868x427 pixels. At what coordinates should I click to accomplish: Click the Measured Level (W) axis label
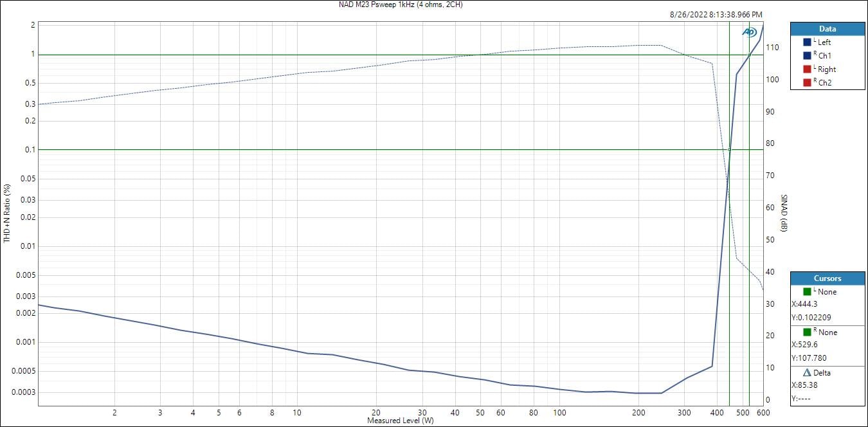point(401,421)
